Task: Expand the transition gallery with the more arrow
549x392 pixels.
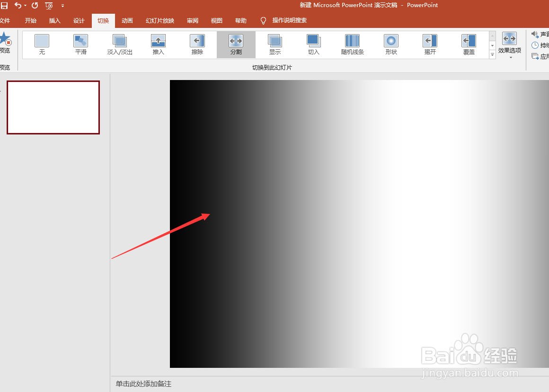Action: tap(492, 55)
